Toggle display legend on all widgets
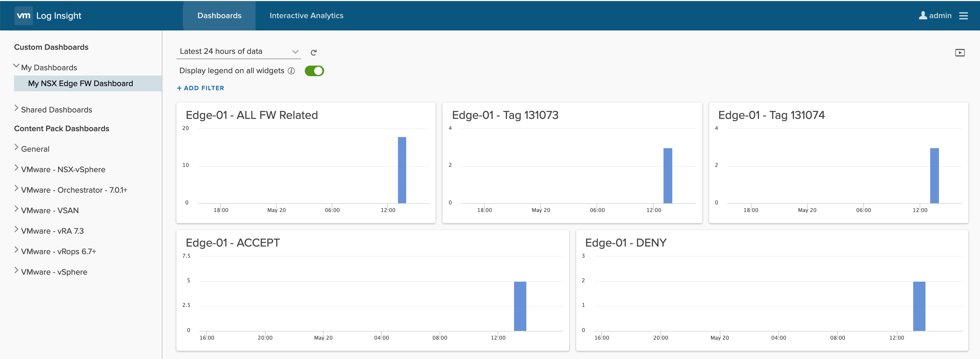The width and height of the screenshot is (980, 359). 314,71
